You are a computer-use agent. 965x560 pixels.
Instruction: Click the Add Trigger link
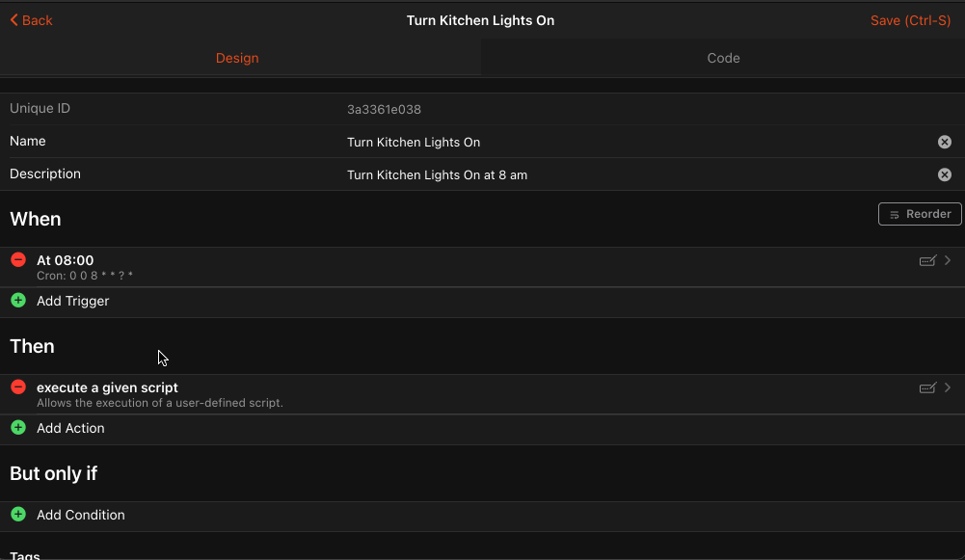coord(73,301)
